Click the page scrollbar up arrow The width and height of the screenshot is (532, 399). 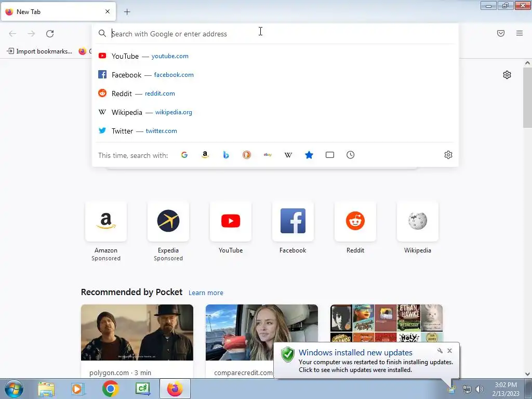tap(527, 63)
